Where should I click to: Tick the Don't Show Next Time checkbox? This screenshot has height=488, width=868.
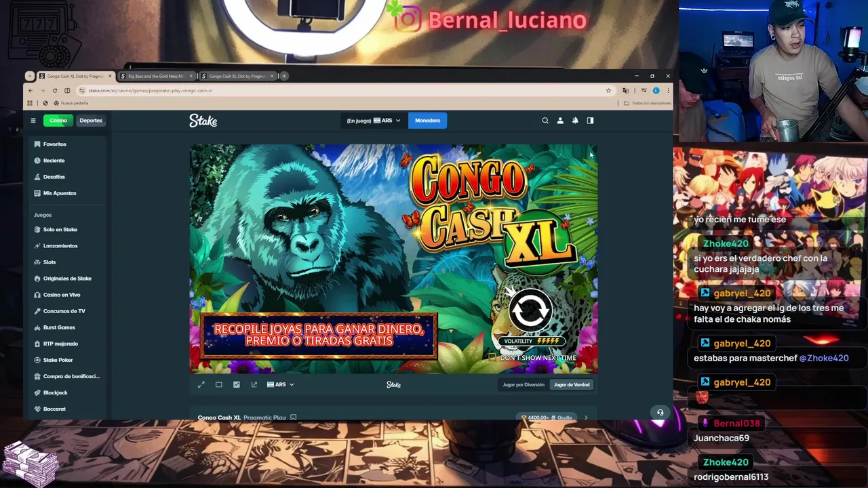pyautogui.click(x=493, y=357)
